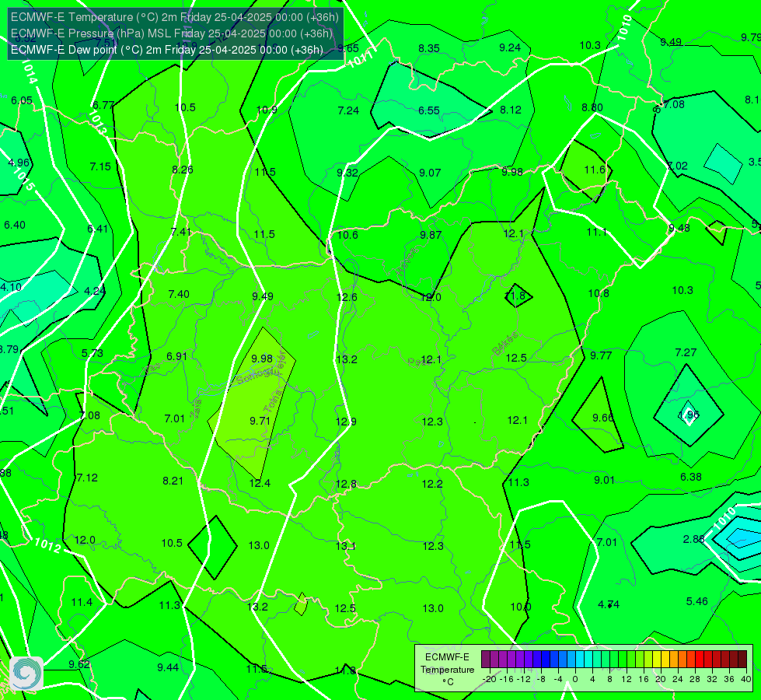Click the 8.12 dew point value
This screenshot has height=700, width=761.
[511, 110]
